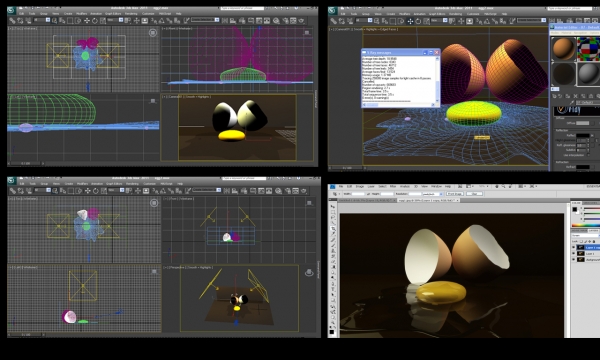Select the Crop tool in Photoshop toolbox
Screen dimensions: 600x360
[333, 228]
